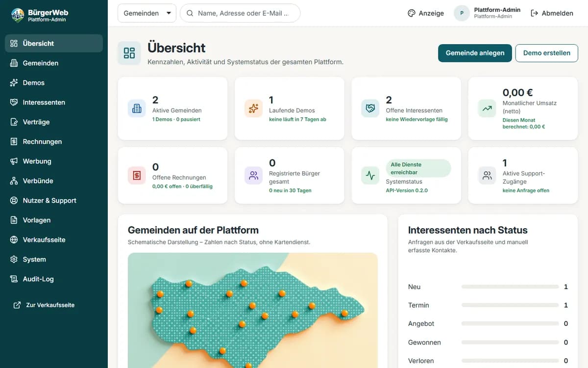The width and height of the screenshot is (588, 368).
Task: Select Rechnungen in the sidebar
Action: (x=54, y=141)
